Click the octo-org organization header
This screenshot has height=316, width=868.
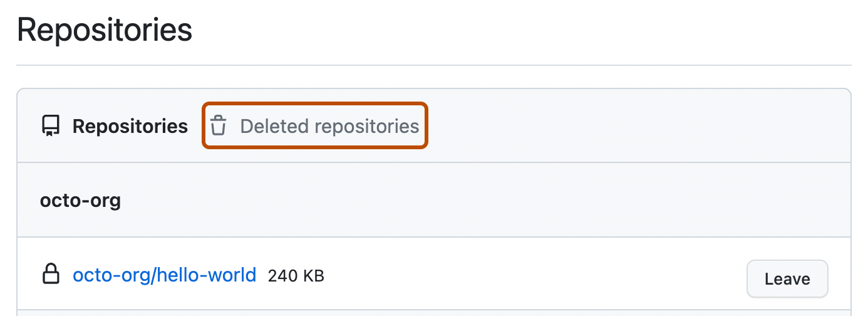[x=80, y=201]
